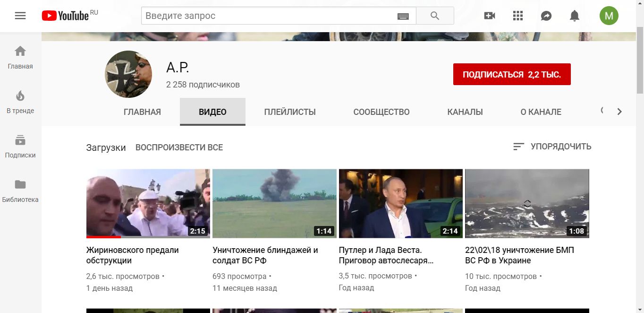
Task: Switch to ГЛАВНАЯ channel tab
Action: click(142, 112)
